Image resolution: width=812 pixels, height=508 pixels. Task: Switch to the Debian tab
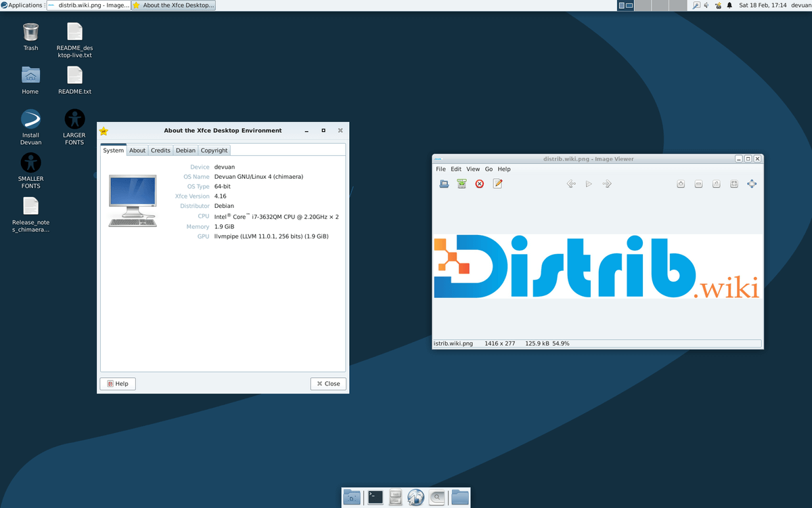tap(185, 150)
